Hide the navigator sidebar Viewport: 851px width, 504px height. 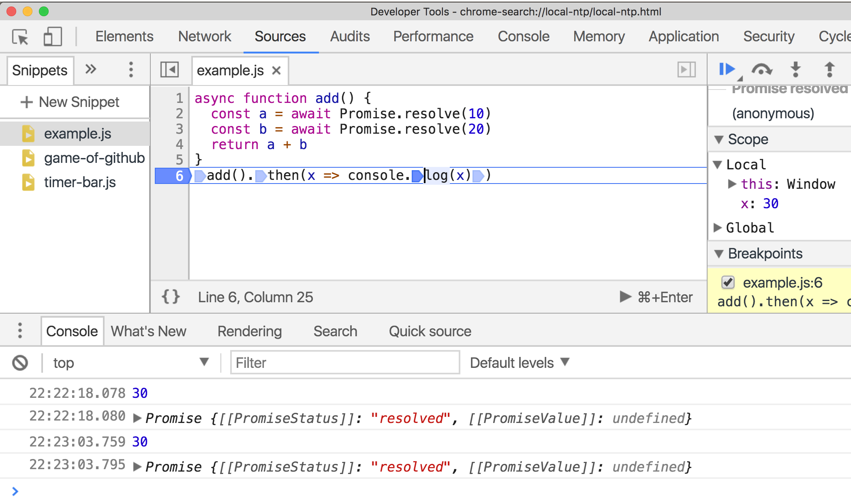coord(169,70)
